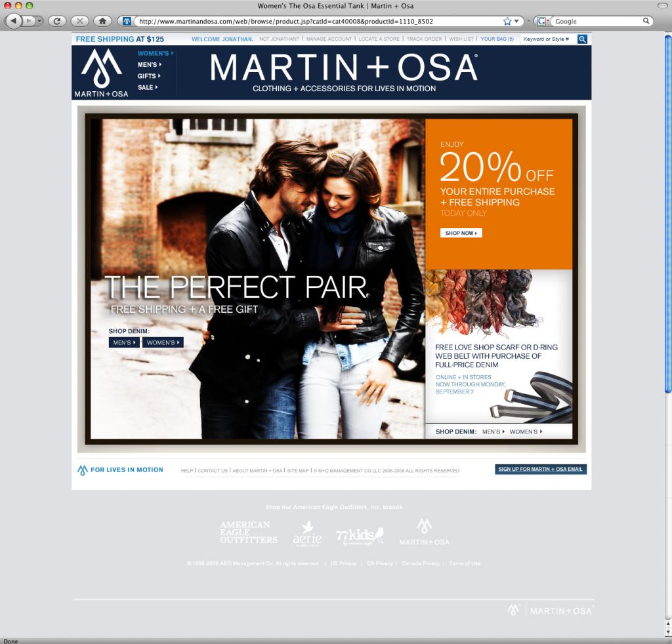Click the Google search field
Viewport: 672px width, 644px height.
point(598,21)
